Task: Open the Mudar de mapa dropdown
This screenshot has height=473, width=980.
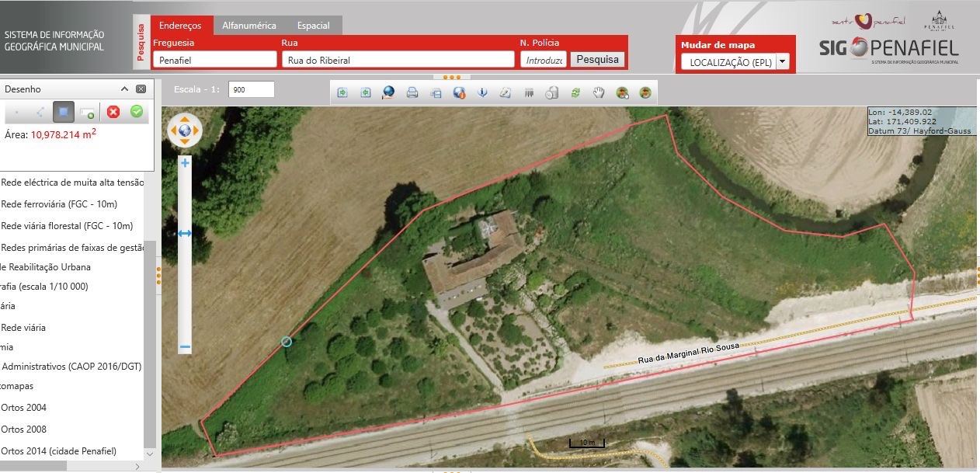Action: click(x=782, y=62)
